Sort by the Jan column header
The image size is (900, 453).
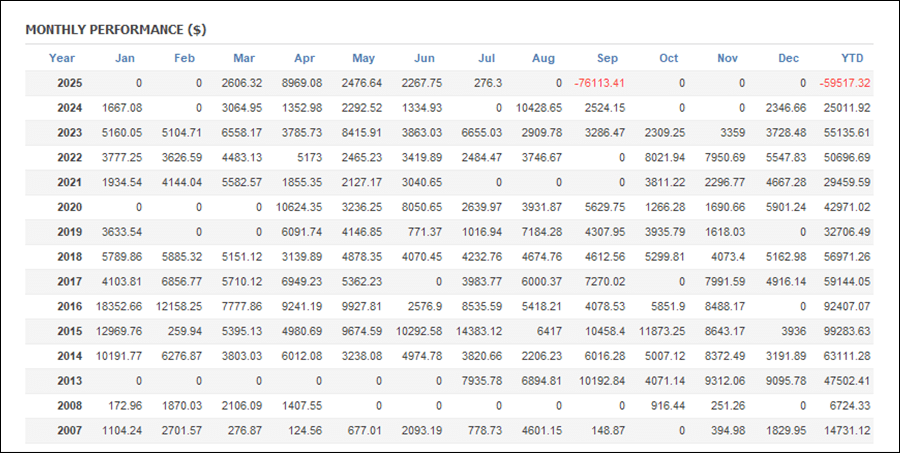click(125, 58)
